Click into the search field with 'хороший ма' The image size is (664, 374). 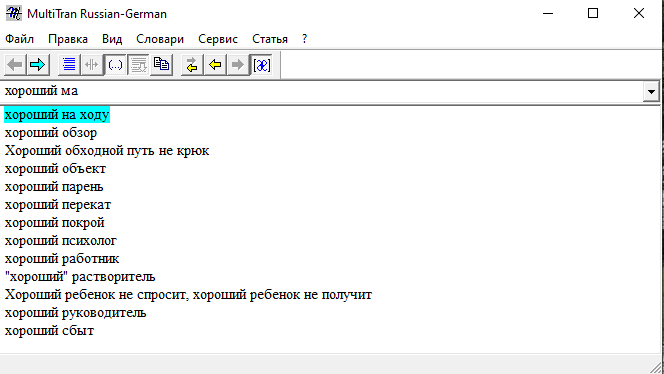click(x=322, y=91)
